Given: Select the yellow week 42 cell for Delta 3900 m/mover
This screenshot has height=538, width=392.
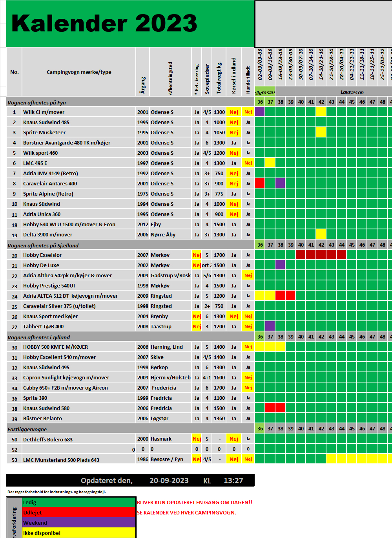Looking at the screenshot, I should point(321,234).
